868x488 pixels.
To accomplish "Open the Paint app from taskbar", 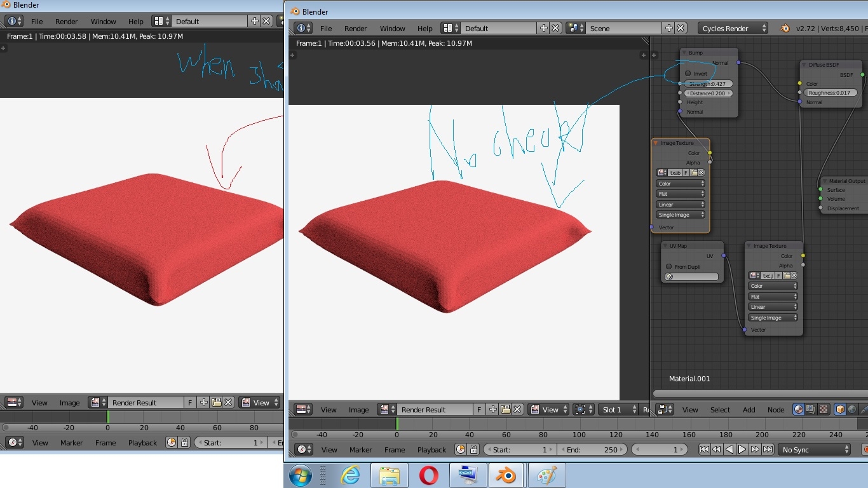I will [546, 475].
